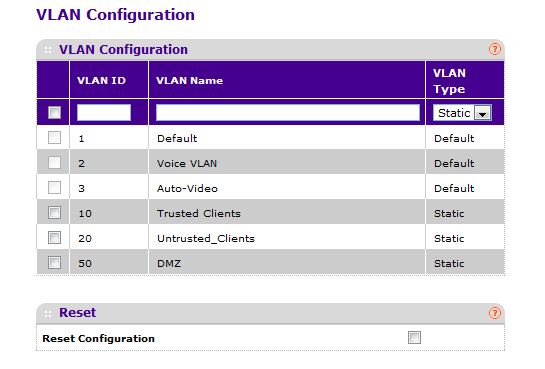Click the VLAN Type dropdown arrow button
This screenshot has height=369, width=545.
[x=482, y=113]
